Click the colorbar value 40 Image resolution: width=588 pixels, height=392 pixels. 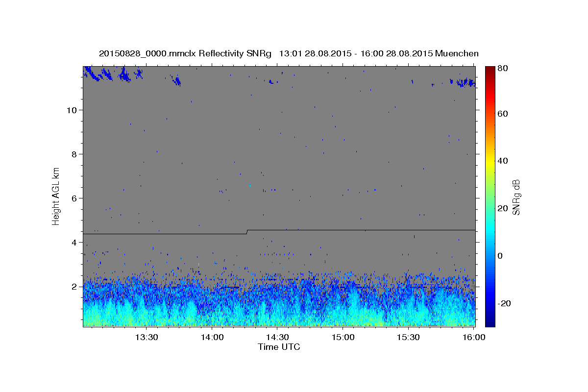(x=503, y=161)
